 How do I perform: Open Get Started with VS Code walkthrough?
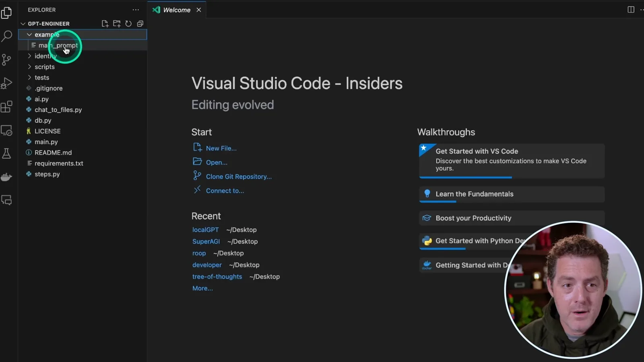(x=512, y=161)
